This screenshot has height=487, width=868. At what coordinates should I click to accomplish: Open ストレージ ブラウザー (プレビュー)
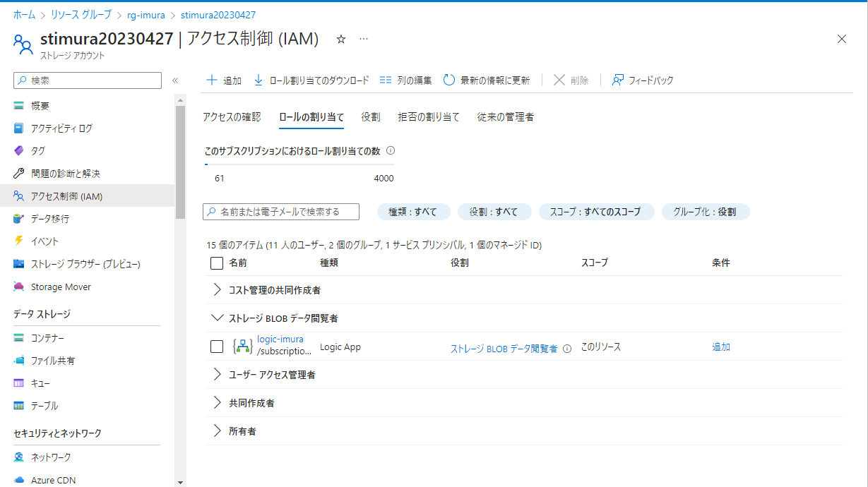(85, 264)
